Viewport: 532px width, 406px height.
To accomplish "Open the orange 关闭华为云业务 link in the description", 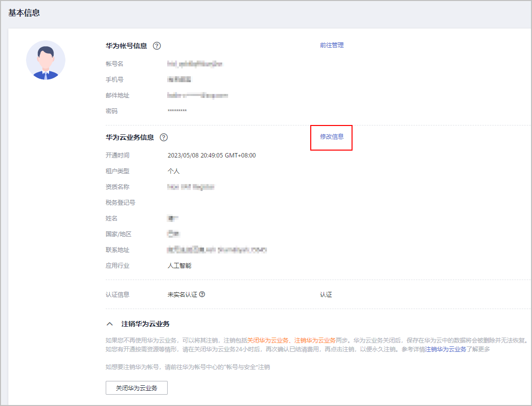I will click(268, 340).
